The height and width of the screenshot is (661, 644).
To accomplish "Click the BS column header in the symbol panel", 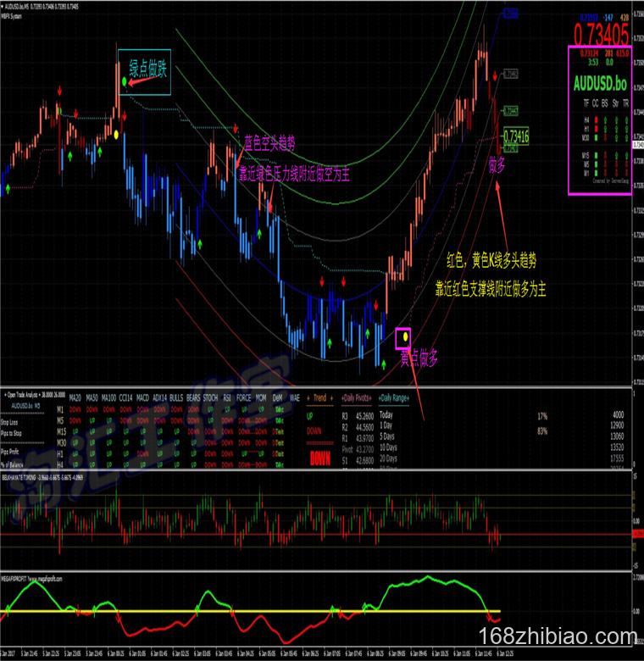I will pyautogui.click(x=605, y=103).
